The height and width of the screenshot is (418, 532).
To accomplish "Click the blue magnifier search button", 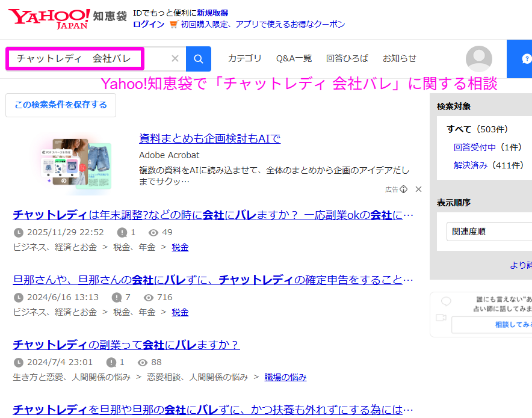I will (199, 59).
